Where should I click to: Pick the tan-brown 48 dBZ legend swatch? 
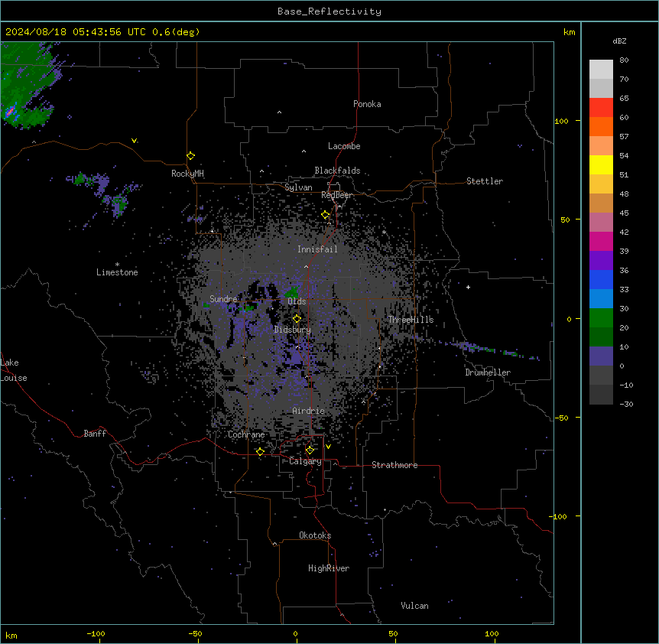click(601, 203)
